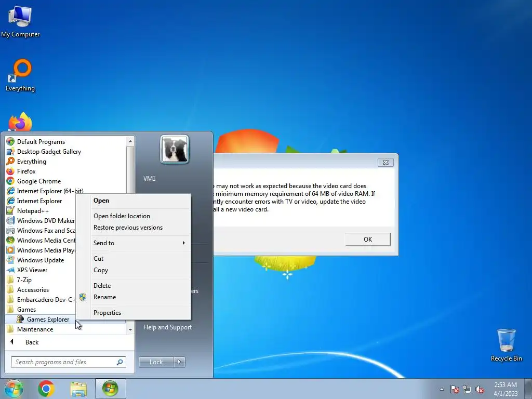Click the Lock button

pos(156,362)
